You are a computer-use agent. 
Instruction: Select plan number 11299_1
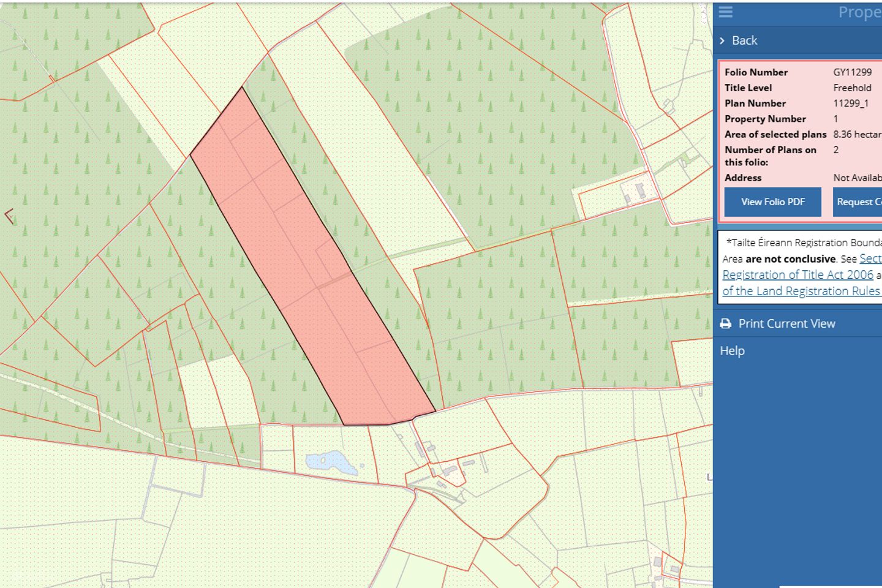[851, 104]
